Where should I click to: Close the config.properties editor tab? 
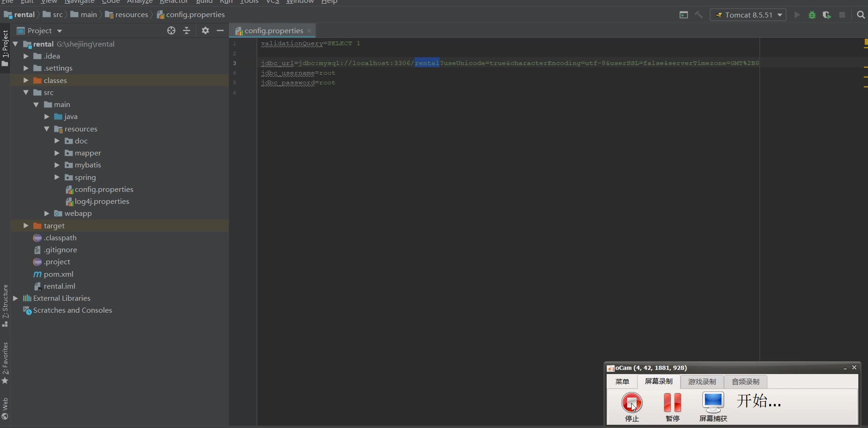(x=309, y=31)
